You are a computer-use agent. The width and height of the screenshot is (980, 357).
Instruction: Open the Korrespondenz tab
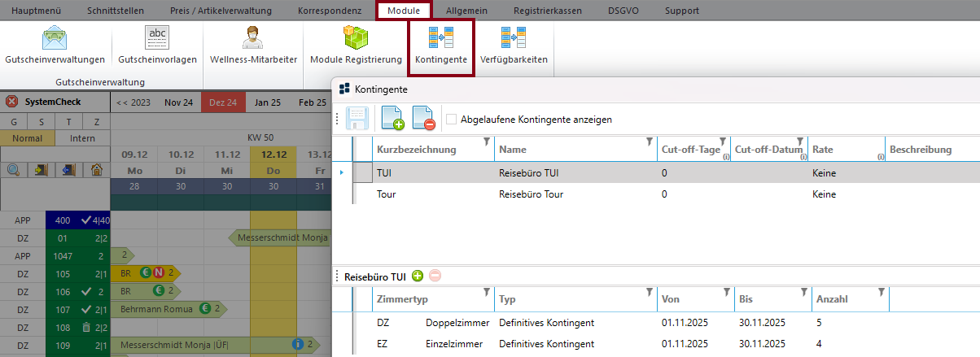(x=329, y=11)
